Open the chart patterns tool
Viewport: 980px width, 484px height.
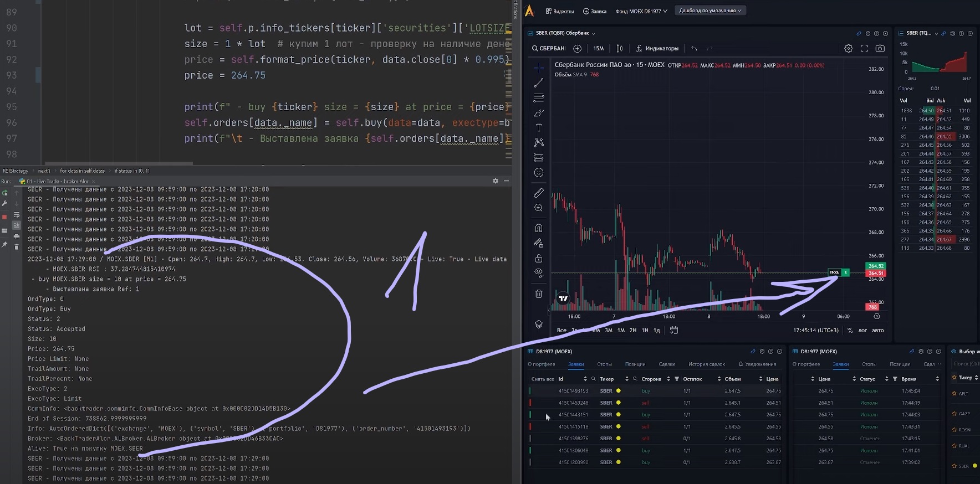538,142
